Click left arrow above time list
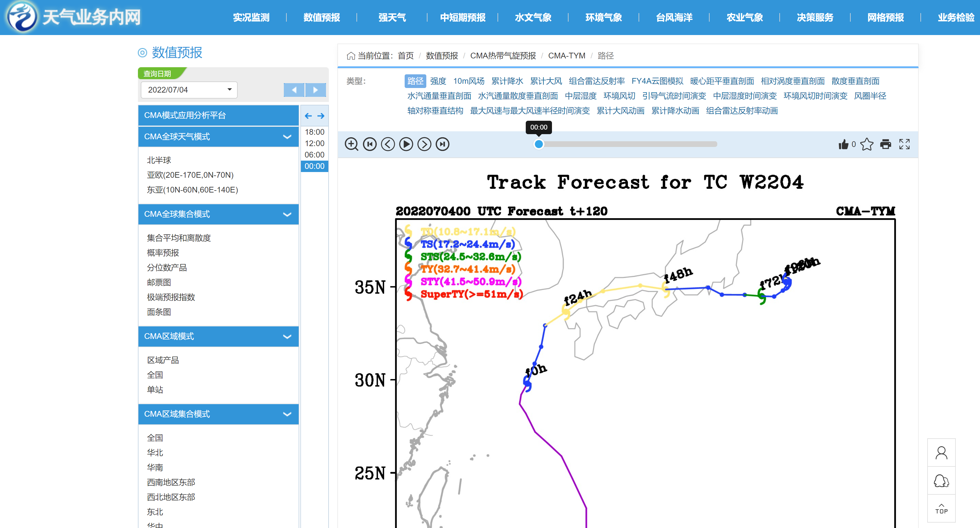980x528 pixels. 308,116
